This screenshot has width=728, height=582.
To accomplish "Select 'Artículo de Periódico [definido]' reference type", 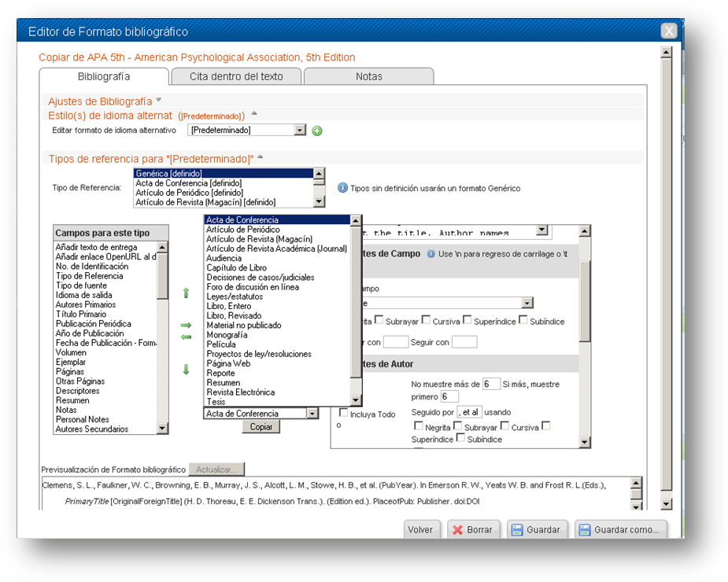I will [224, 193].
